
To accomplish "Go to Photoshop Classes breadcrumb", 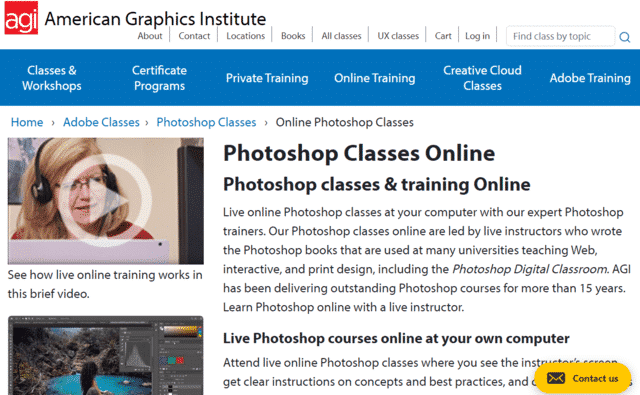I will 206,122.
